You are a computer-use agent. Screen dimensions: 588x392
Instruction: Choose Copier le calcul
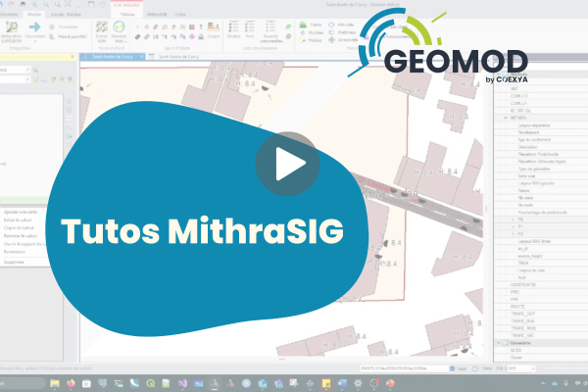coord(19,227)
